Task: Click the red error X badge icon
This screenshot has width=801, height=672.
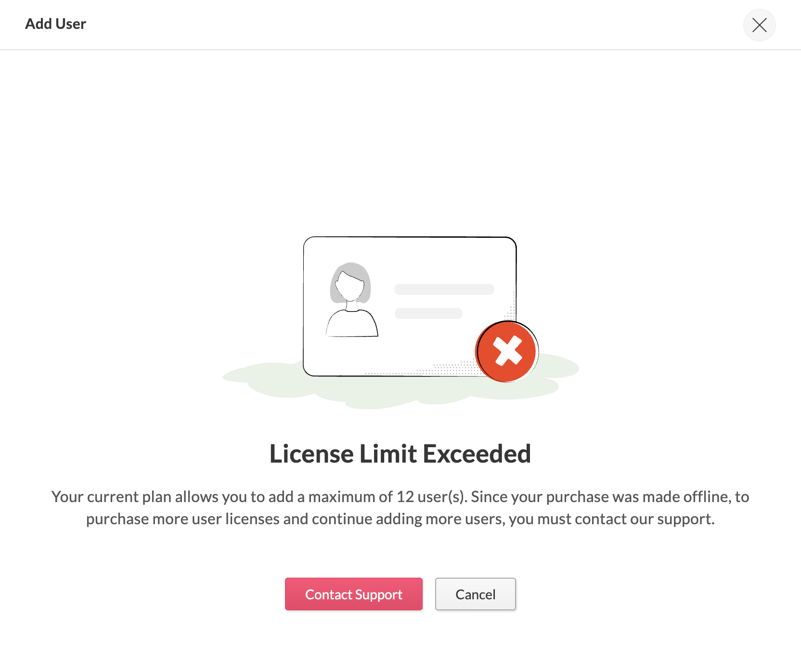Action: pyautogui.click(x=506, y=351)
